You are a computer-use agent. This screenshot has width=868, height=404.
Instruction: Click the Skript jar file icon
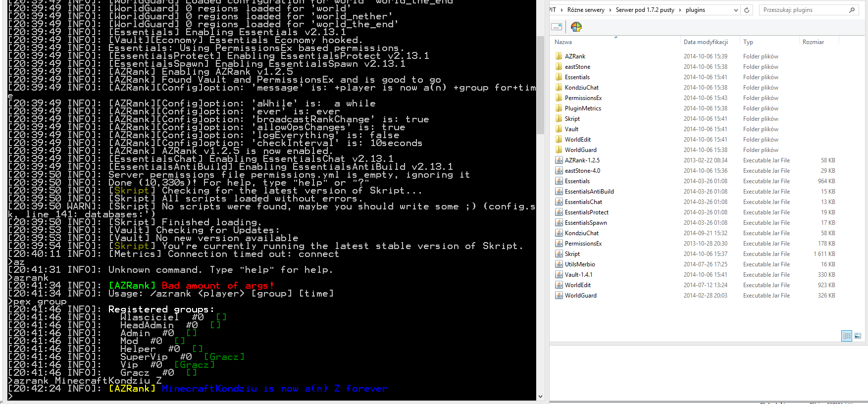(559, 254)
